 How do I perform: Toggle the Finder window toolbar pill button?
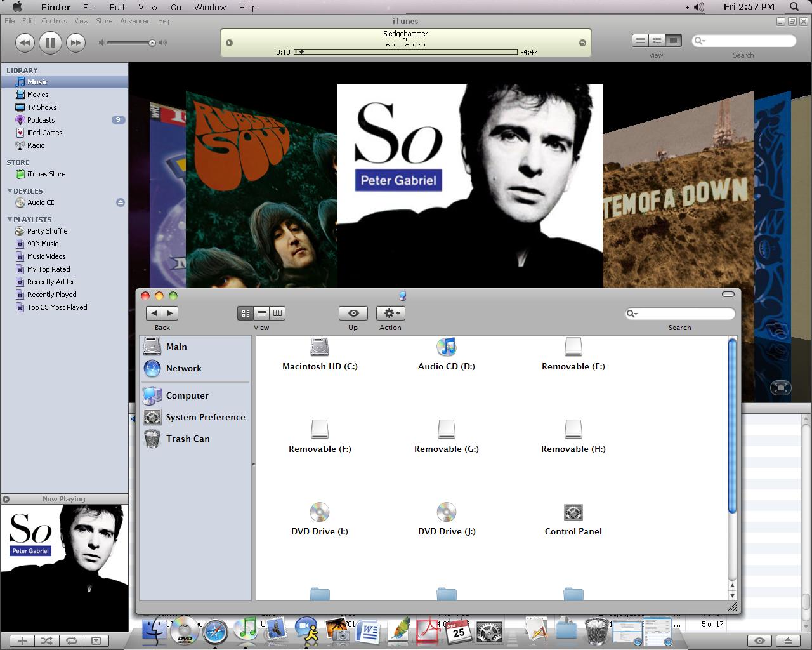728,295
